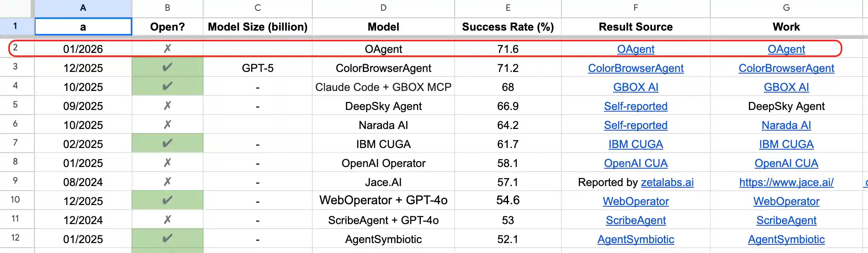The height and width of the screenshot is (253, 868).
Task: Click the cross mark in the Jace.AI row
Action: [167, 182]
